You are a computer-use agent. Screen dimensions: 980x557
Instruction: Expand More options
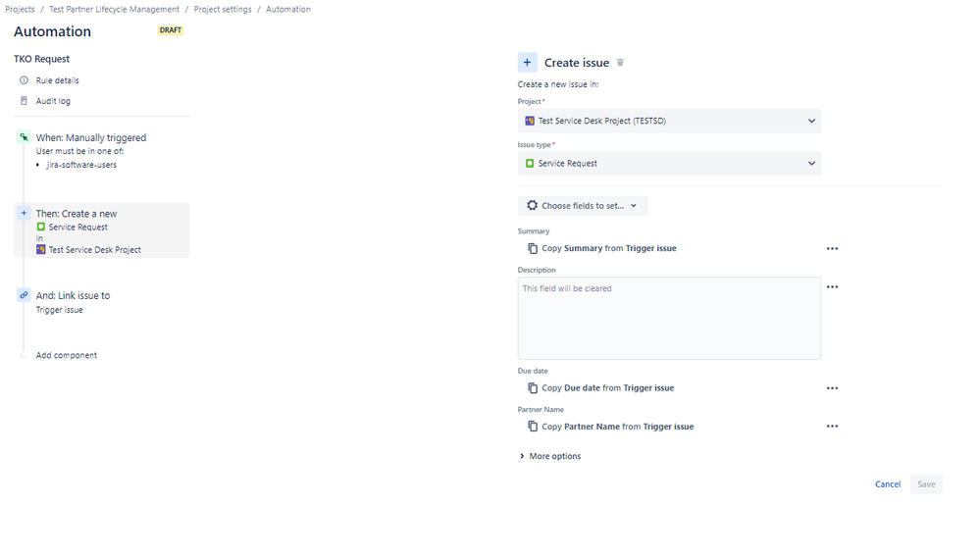click(x=550, y=456)
